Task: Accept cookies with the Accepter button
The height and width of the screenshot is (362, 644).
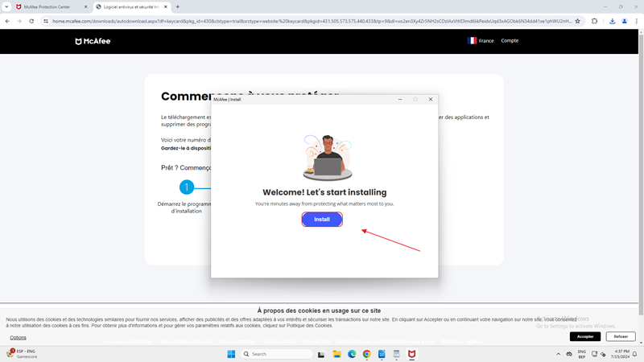Action: point(585,336)
